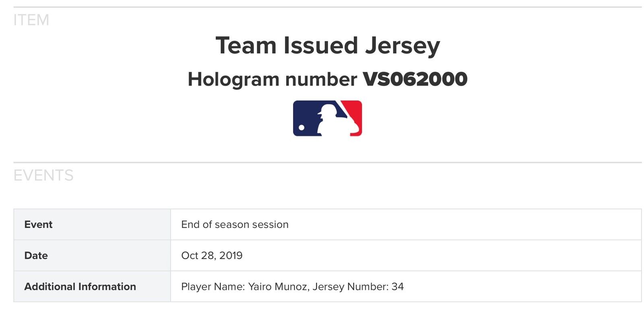Click the MLB batter logo
644x312 pixels.
click(327, 118)
